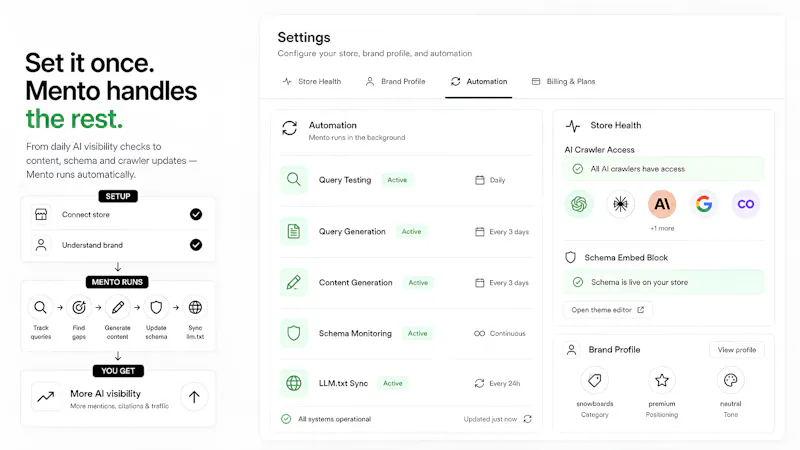The height and width of the screenshot is (450, 800).
Task: Click the Automation header sync icon
Action: point(290,128)
